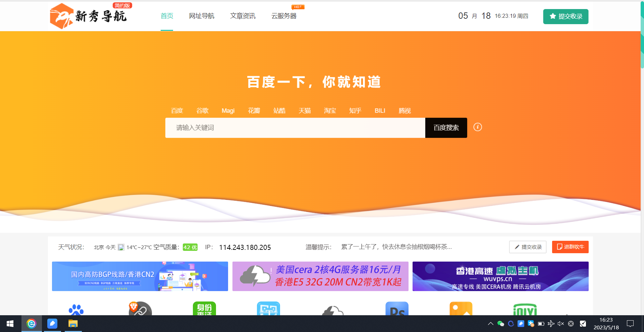Click the muted volume tray icon
This screenshot has height=332, width=644.
pyautogui.click(x=561, y=324)
